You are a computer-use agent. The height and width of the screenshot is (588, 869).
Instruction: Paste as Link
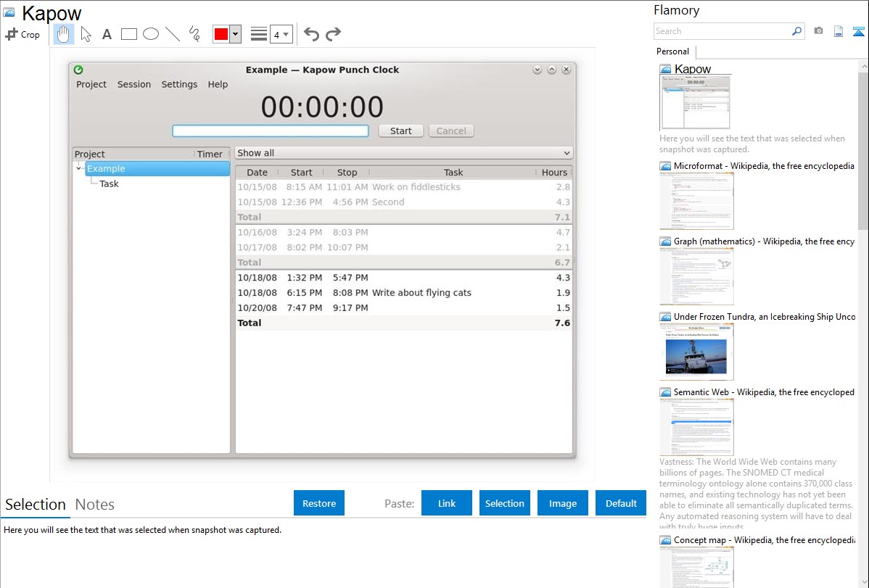(x=447, y=503)
